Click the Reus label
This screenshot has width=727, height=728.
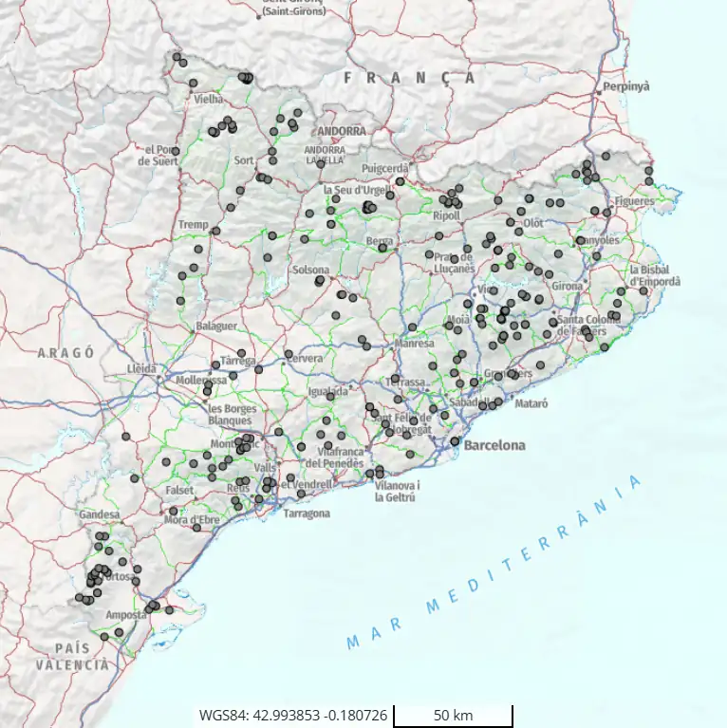(x=238, y=489)
